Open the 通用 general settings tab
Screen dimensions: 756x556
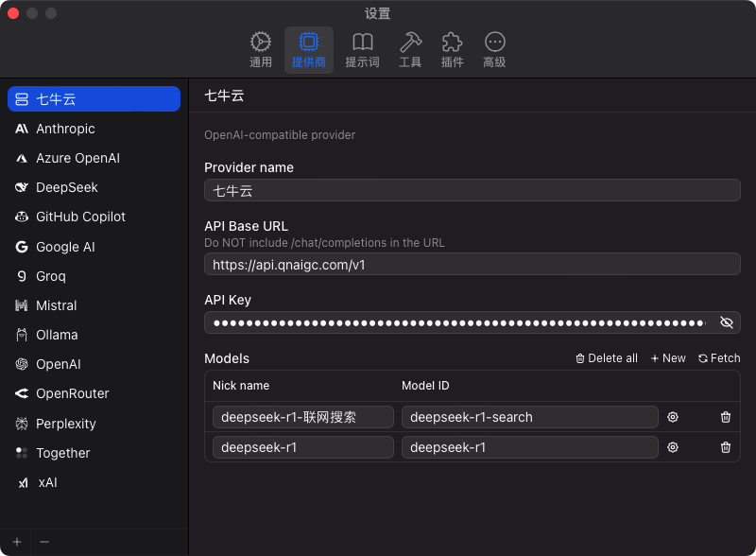[x=261, y=50]
